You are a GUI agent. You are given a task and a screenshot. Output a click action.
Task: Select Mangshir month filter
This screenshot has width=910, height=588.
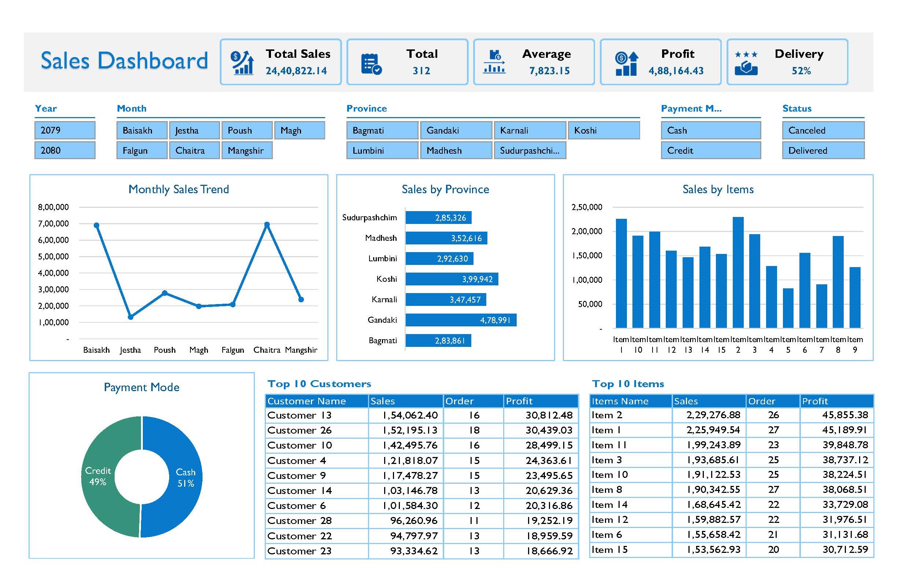pyautogui.click(x=247, y=150)
